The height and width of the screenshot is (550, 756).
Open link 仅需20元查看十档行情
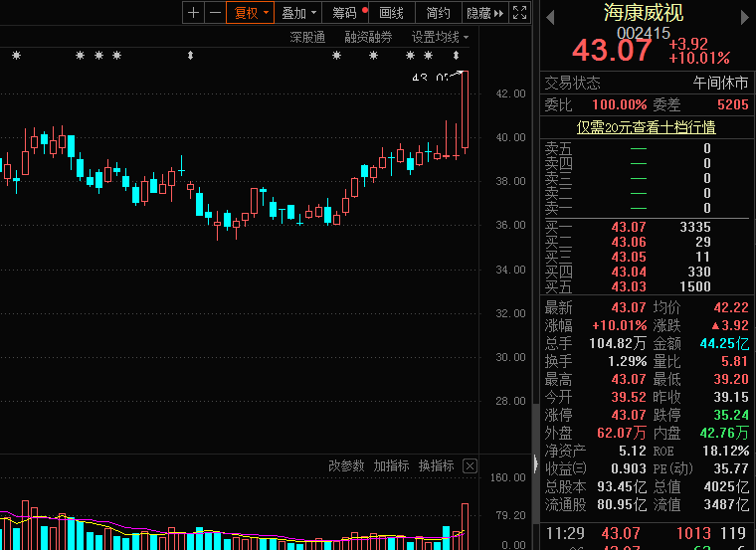click(646, 127)
